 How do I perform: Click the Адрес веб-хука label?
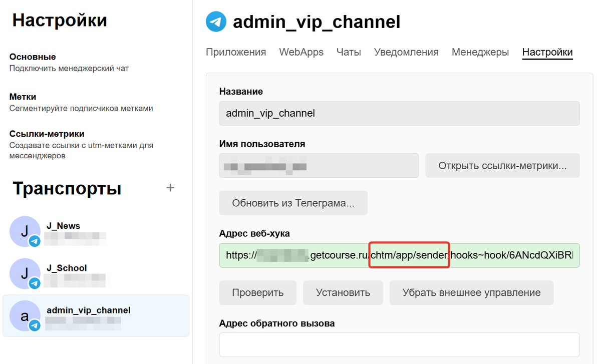pyautogui.click(x=254, y=233)
